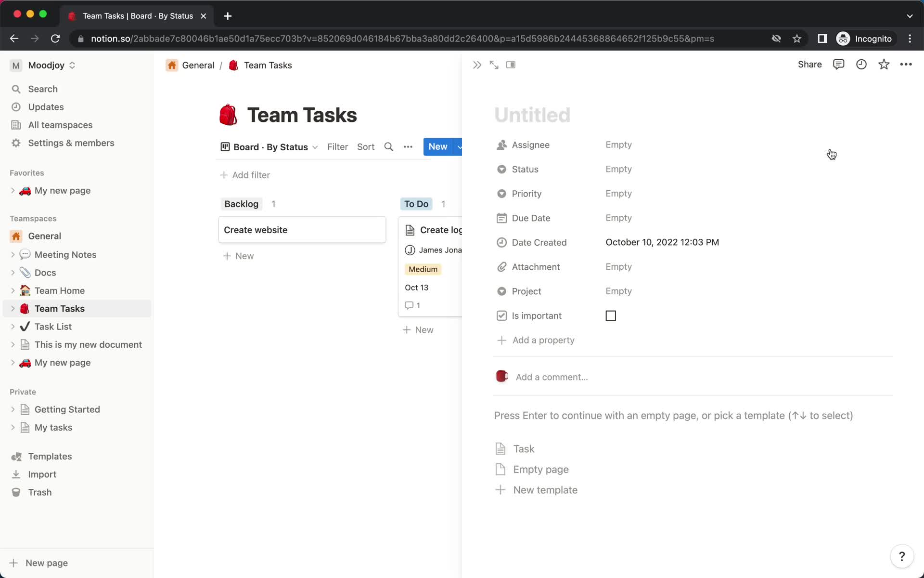Click the Task template option

[523, 448]
